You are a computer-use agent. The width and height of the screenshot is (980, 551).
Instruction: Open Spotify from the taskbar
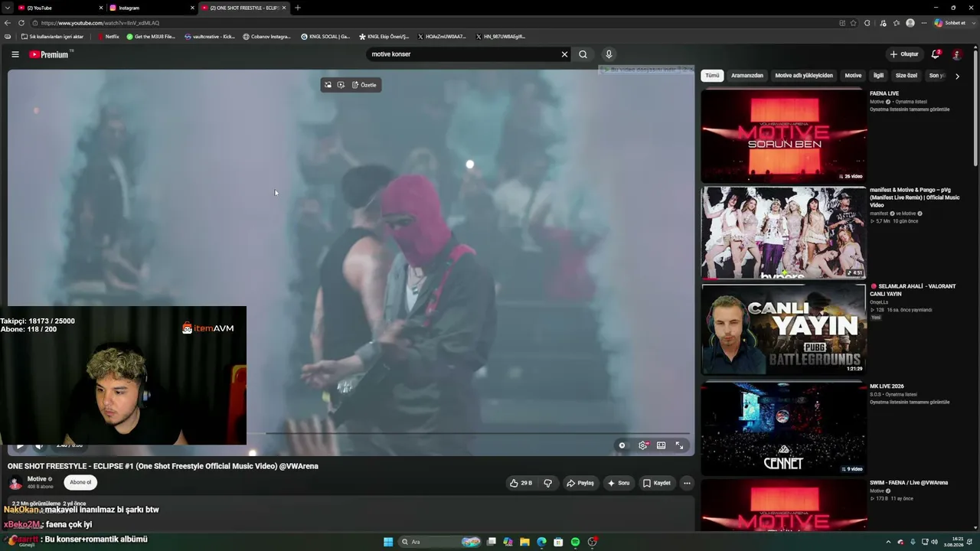coord(575,542)
